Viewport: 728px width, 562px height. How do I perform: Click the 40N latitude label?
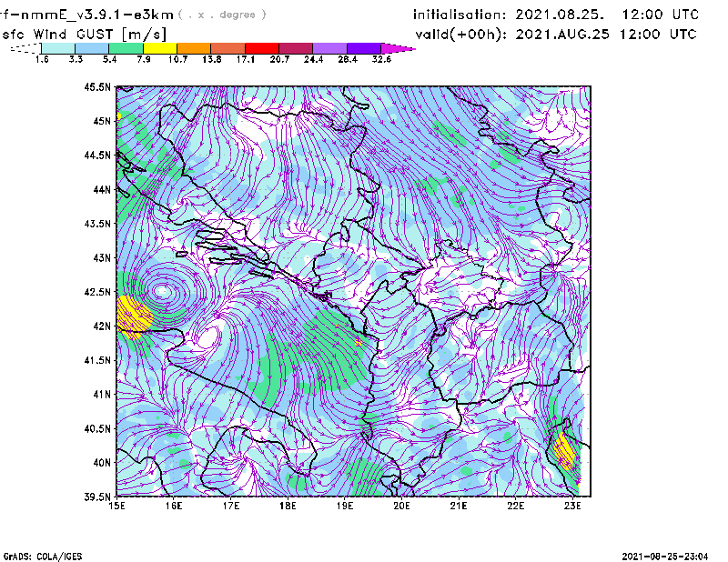click(102, 463)
